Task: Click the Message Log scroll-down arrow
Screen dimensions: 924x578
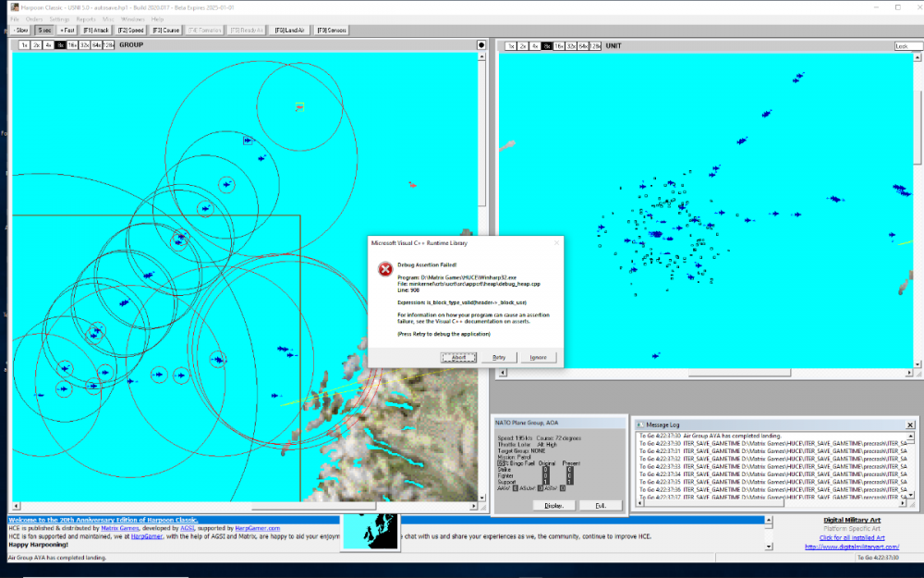Action: (x=911, y=495)
